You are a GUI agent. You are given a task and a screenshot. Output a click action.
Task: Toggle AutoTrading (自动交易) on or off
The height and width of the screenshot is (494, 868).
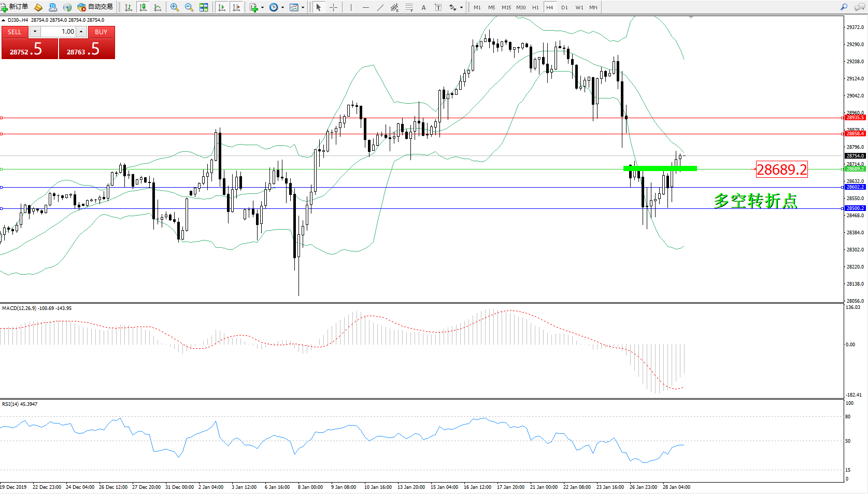(x=95, y=7)
